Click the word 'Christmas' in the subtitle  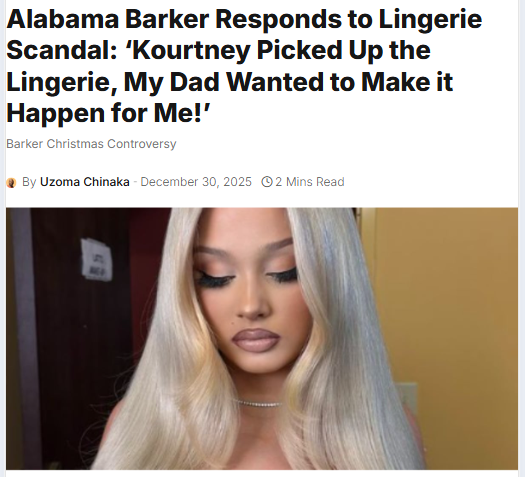tap(75, 144)
